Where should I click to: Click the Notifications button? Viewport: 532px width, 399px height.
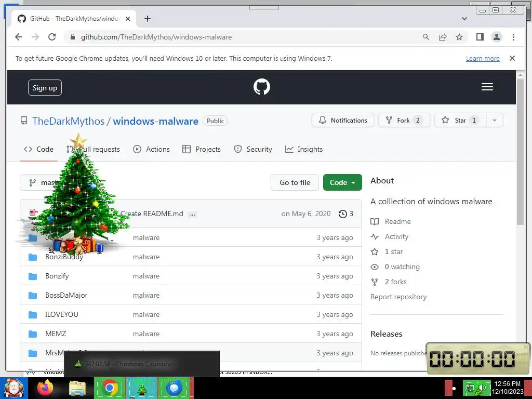click(343, 121)
